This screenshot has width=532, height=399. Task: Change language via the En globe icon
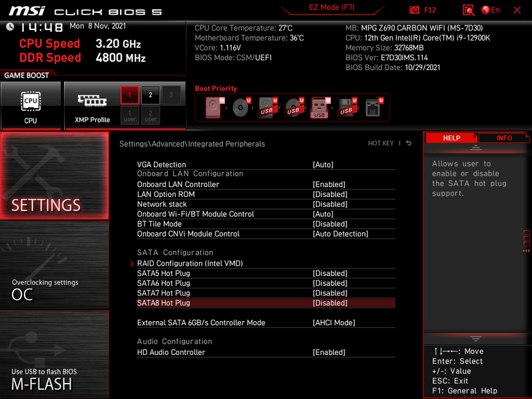tap(490, 10)
